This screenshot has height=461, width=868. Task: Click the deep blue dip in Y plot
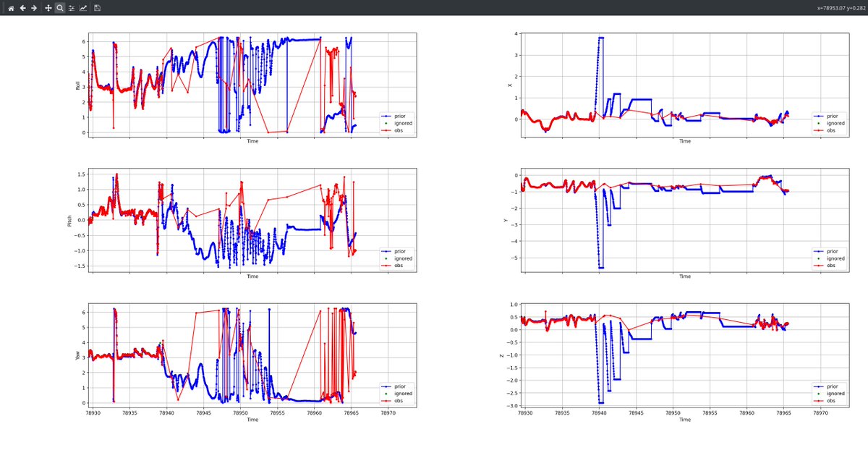point(600,267)
